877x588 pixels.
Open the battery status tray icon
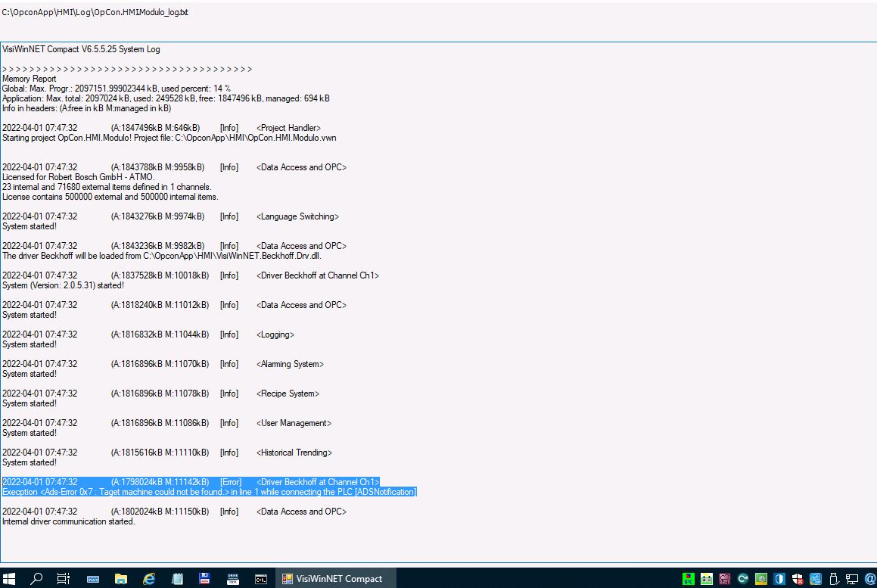pyautogui.click(x=707, y=579)
